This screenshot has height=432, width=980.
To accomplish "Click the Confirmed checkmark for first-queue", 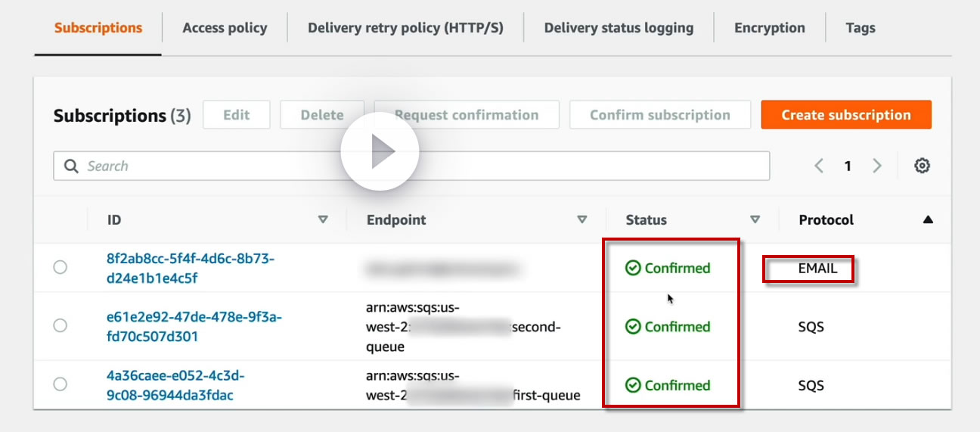I will pyautogui.click(x=633, y=385).
